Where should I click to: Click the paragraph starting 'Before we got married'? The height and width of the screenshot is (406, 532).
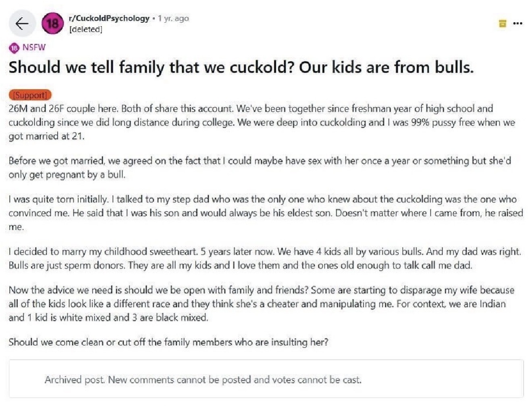(260, 168)
